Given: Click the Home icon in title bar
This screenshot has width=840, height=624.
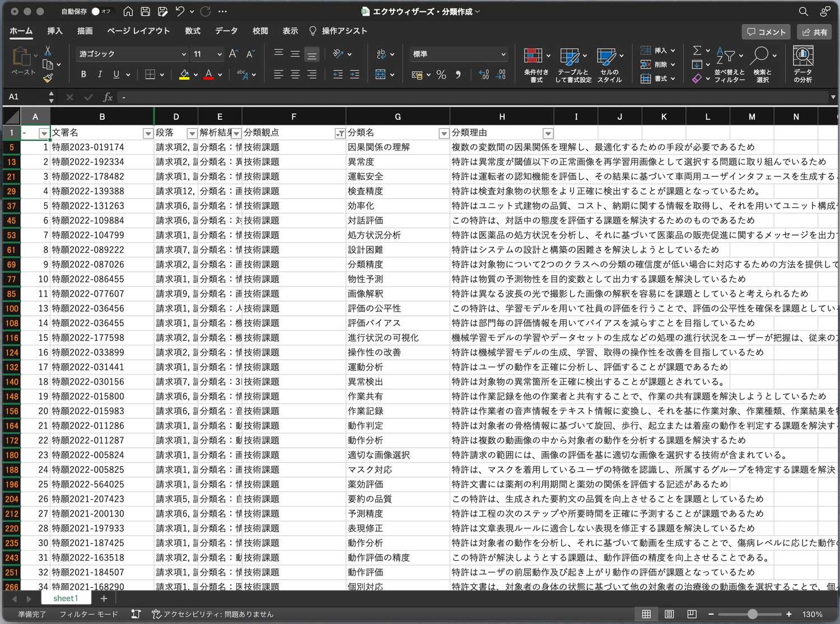Looking at the screenshot, I should tap(128, 11).
